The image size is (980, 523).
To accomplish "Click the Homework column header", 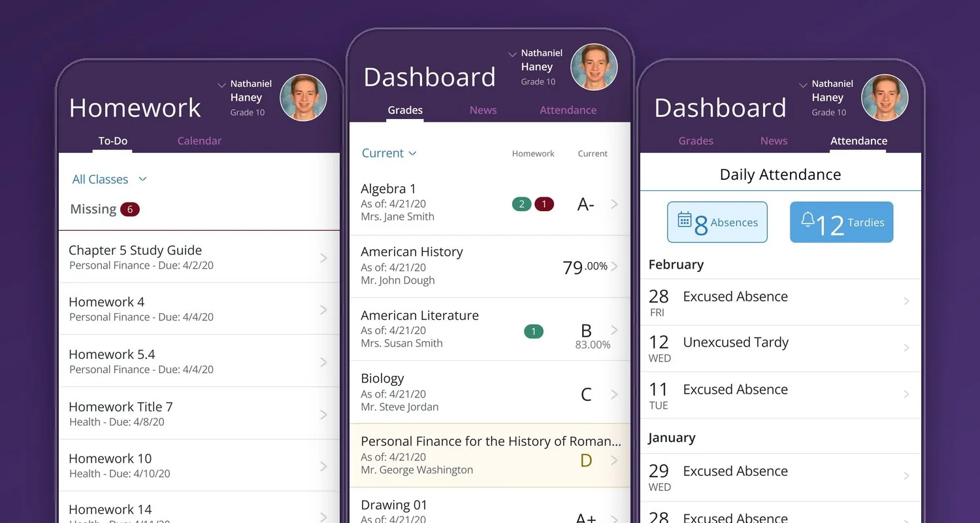I will [533, 154].
